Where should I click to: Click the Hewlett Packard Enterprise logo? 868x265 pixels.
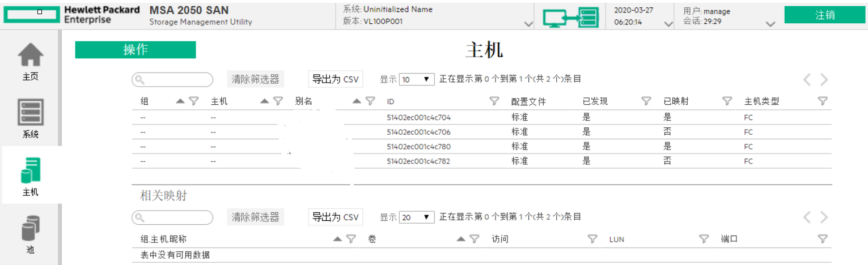(x=72, y=15)
